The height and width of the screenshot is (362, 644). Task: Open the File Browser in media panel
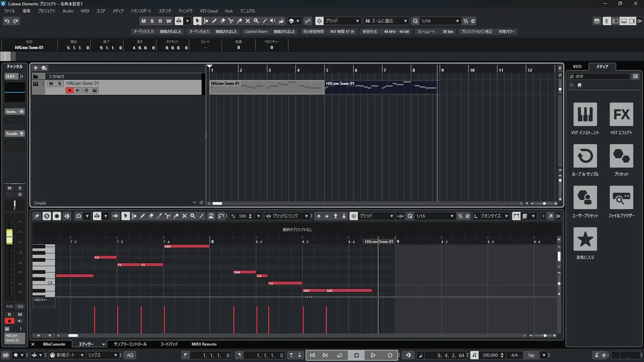point(621,197)
